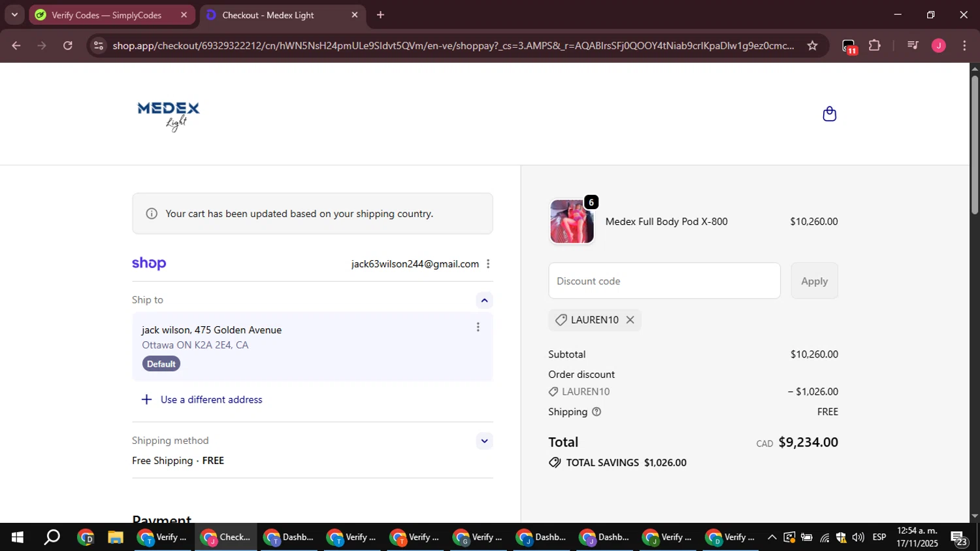
Task: Bookmark this page with the star icon
Action: pyautogui.click(x=812, y=45)
